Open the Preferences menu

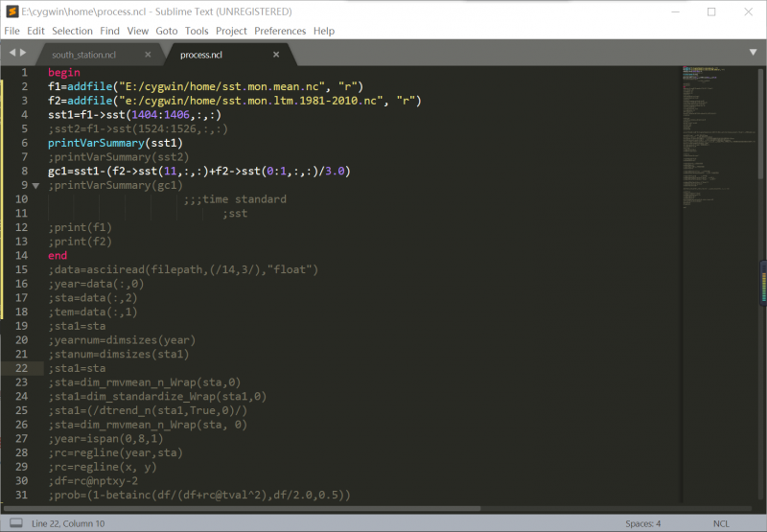click(280, 31)
